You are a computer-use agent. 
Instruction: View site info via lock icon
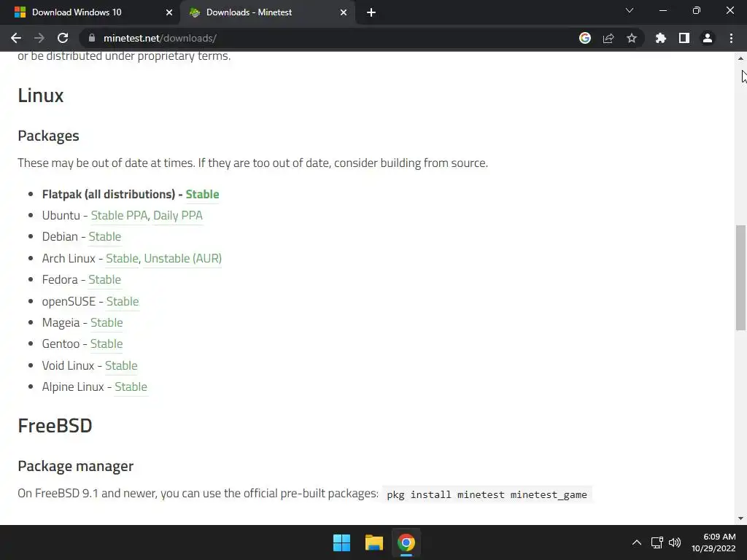(x=92, y=38)
